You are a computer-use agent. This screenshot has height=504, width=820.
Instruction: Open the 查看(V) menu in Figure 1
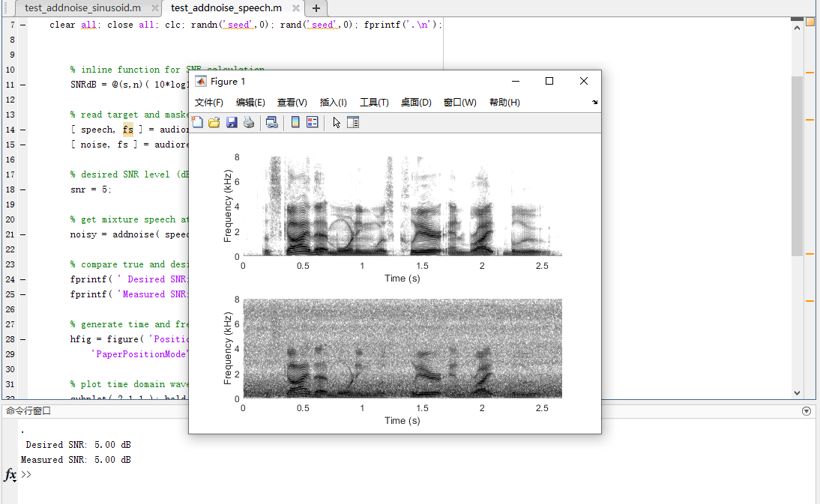(x=292, y=103)
